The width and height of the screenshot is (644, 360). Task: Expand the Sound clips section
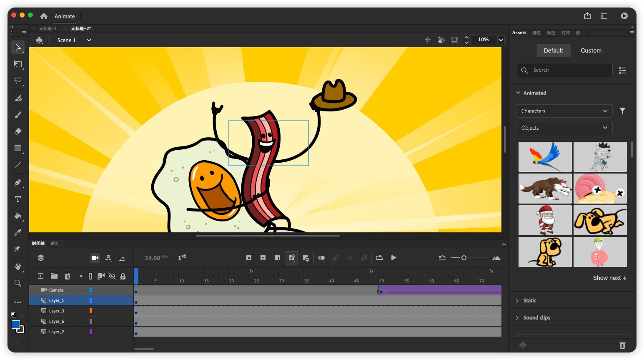tap(536, 317)
